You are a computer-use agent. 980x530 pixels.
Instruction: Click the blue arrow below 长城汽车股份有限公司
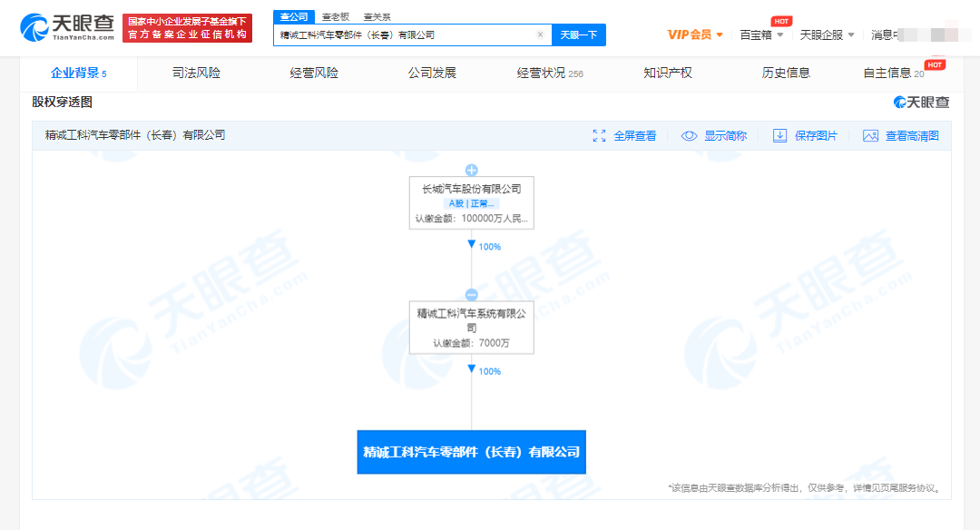(471, 245)
